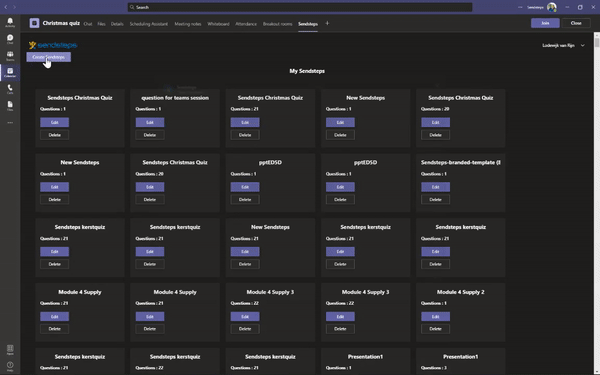600x375 pixels.
Task: Delete the 'question for teams session' card
Action: click(x=150, y=135)
